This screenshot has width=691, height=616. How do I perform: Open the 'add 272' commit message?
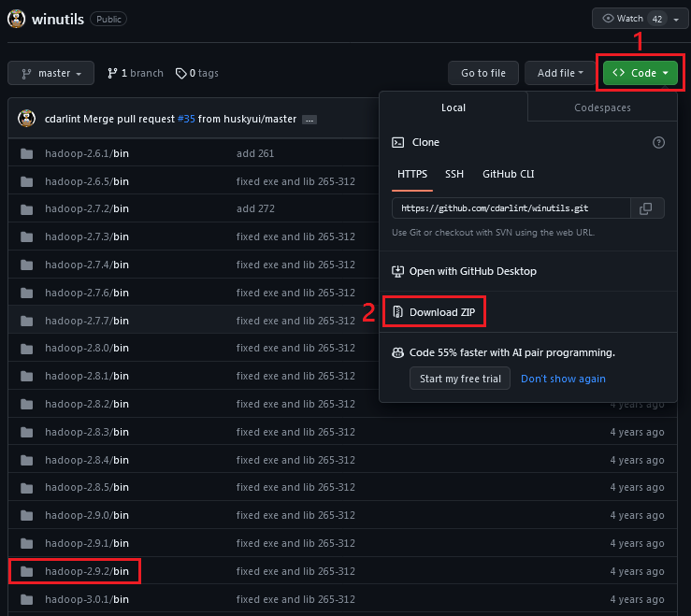(255, 208)
